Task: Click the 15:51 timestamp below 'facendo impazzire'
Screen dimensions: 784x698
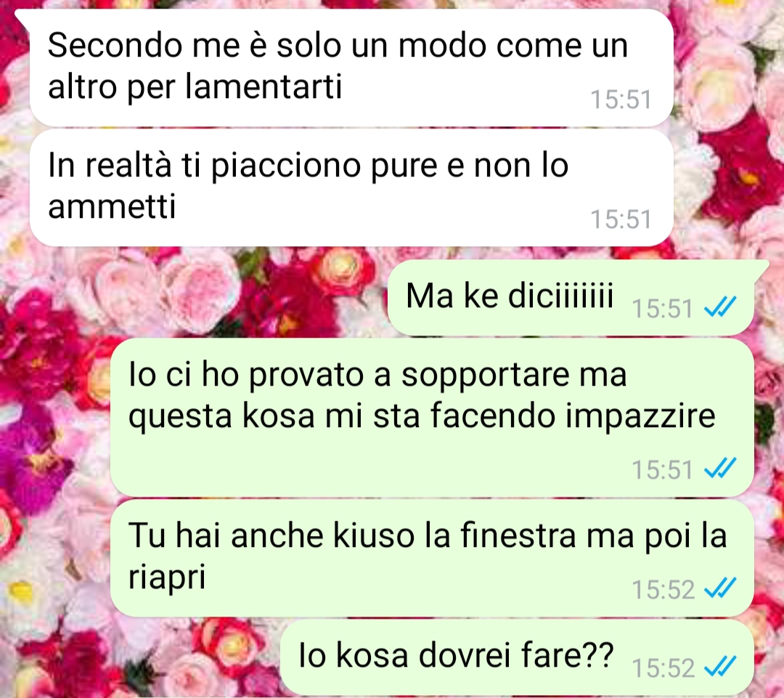Action: coord(663,469)
